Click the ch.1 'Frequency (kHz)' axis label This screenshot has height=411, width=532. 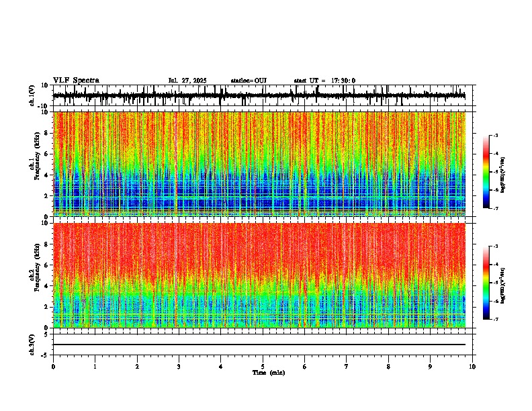[x=37, y=156]
